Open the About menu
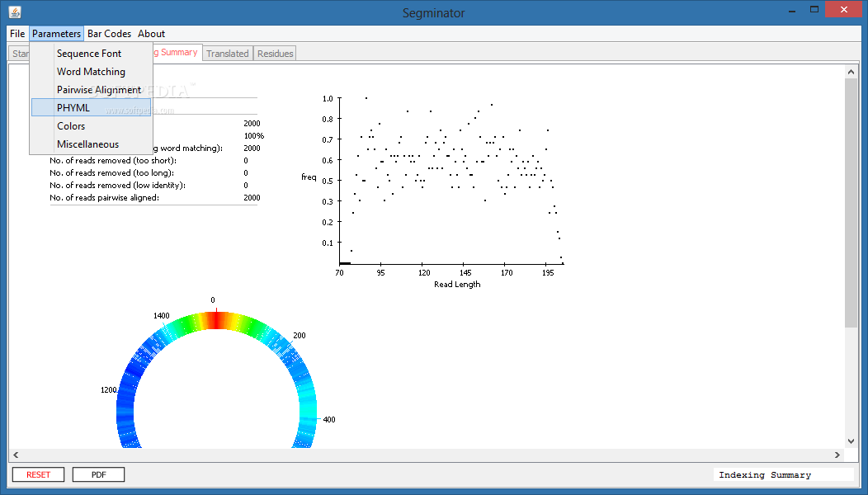The width and height of the screenshot is (868, 495). [151, 34]
